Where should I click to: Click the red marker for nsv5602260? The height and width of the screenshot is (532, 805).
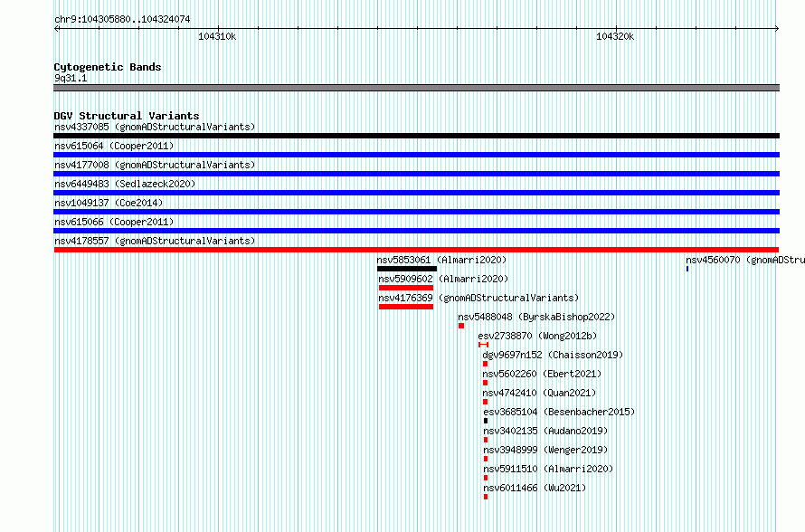click(485, 383)
